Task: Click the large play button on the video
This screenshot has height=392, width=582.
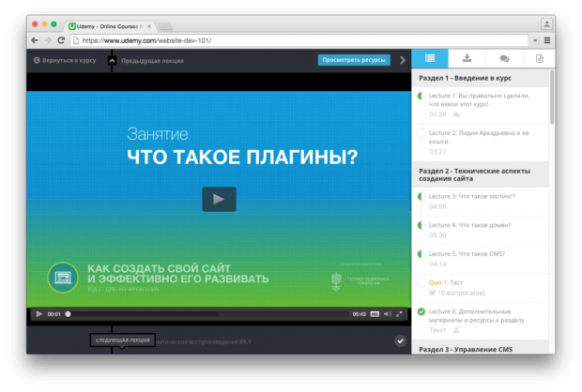Action: (219, 199)
